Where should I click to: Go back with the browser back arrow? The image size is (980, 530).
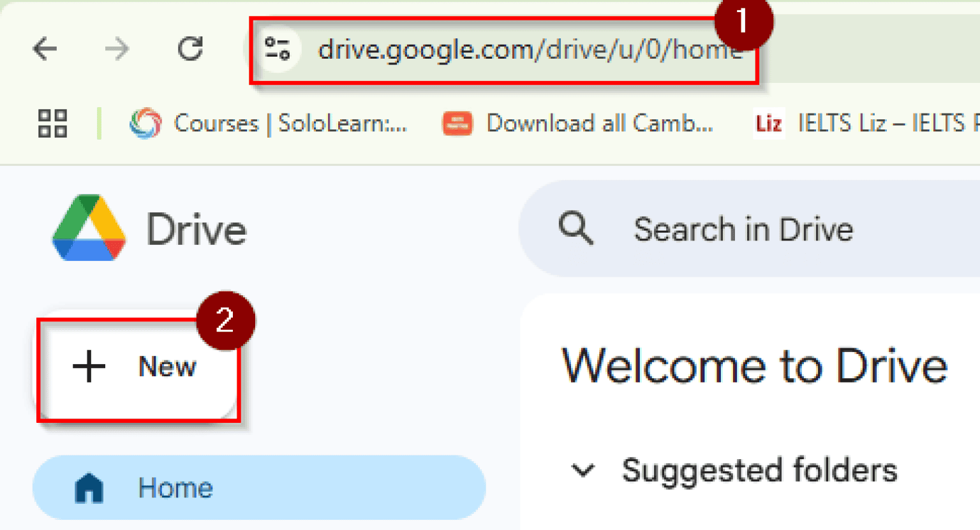click(45, 49)
